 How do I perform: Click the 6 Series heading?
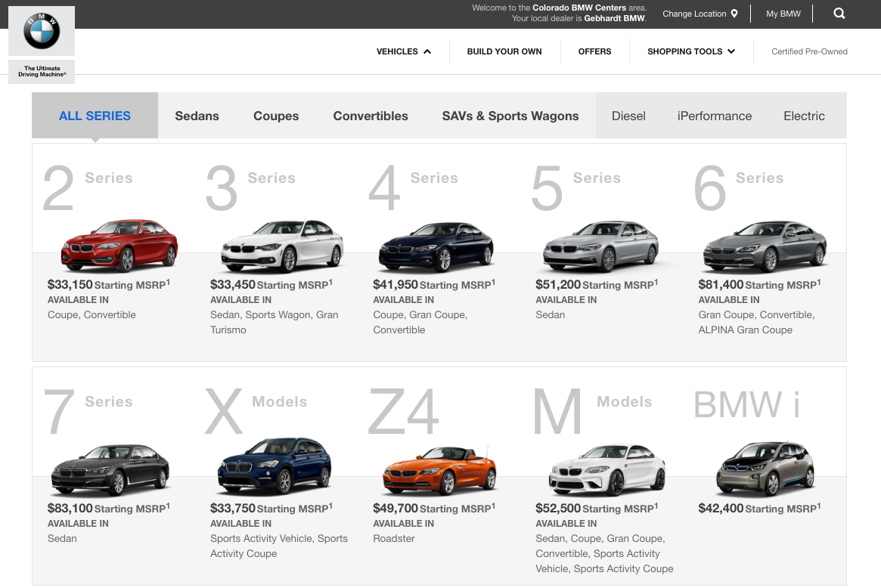(x=739, y=187)
